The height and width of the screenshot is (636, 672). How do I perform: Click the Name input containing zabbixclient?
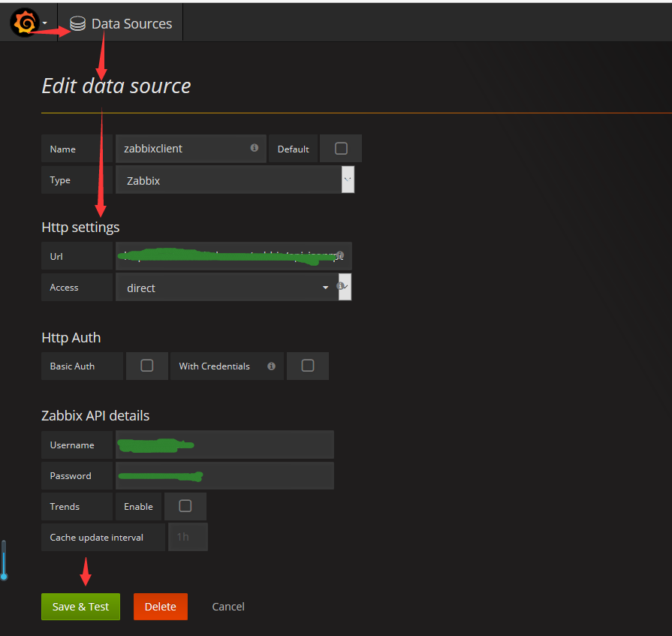(191, 149)
